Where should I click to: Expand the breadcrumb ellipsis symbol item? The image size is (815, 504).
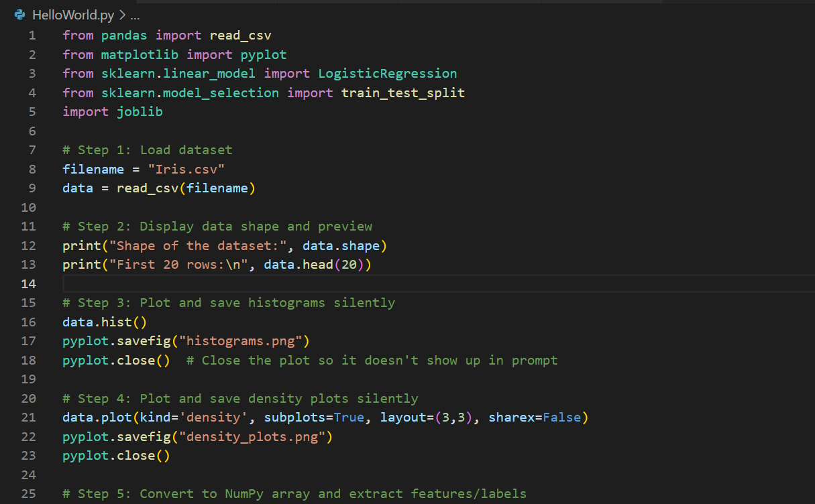135,15
